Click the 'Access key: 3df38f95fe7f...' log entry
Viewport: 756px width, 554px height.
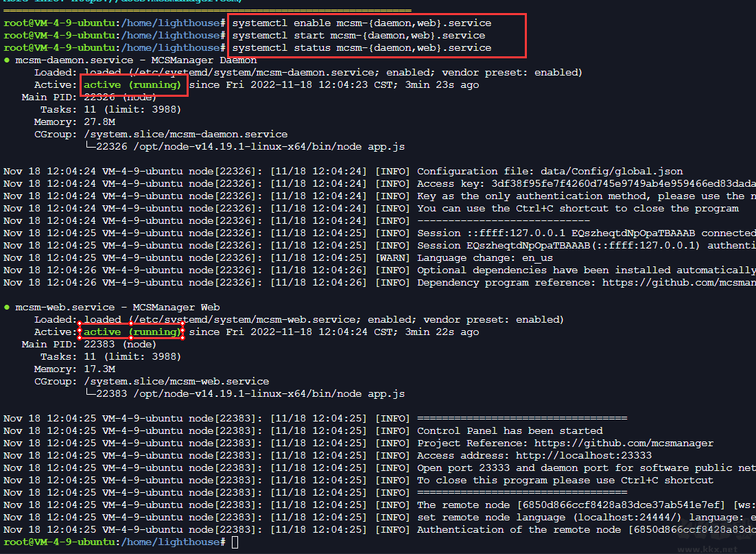(587, 184)
